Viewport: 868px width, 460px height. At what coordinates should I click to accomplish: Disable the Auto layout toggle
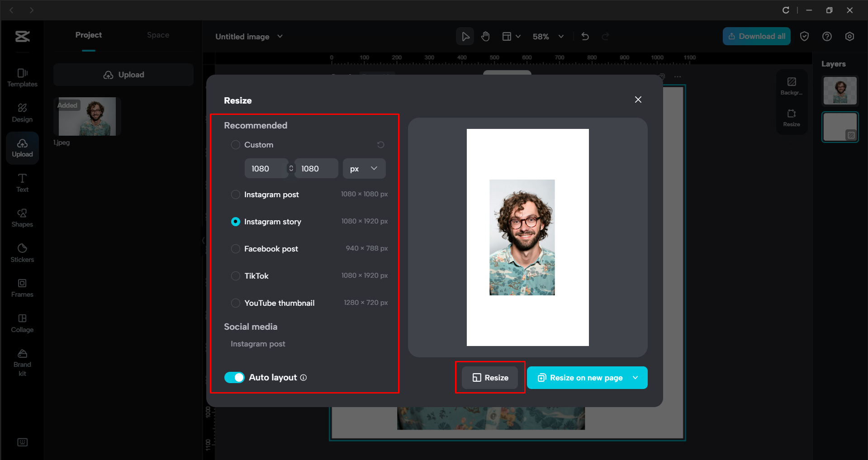point(234,377)
